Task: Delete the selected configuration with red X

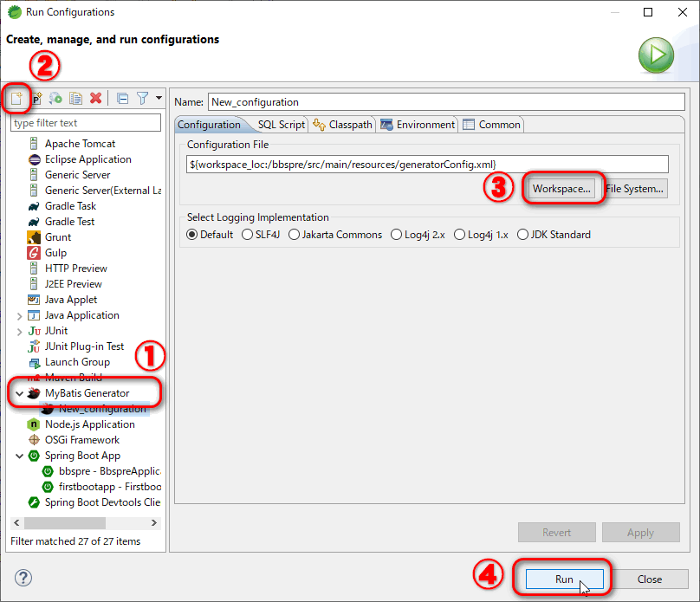Action: (x=96, y=99)
